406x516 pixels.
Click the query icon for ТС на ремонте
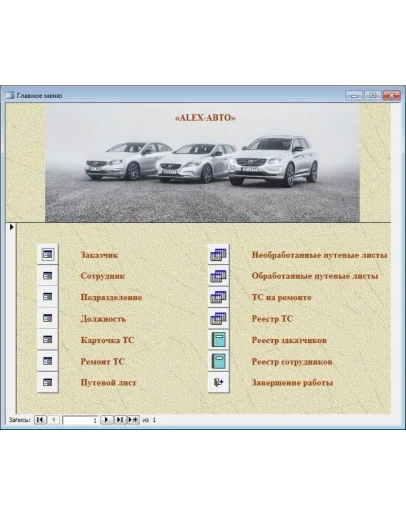tap(219, 297)
